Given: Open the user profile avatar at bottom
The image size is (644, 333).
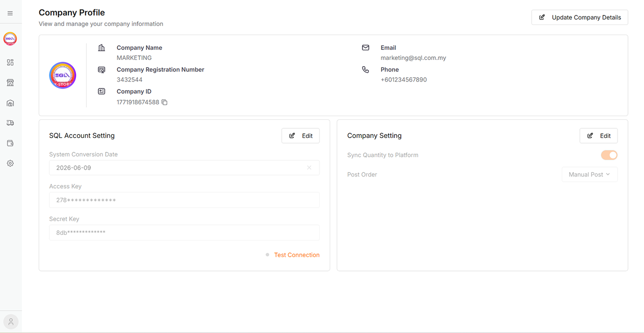Looking at the screenshot, I should [11, 321].
